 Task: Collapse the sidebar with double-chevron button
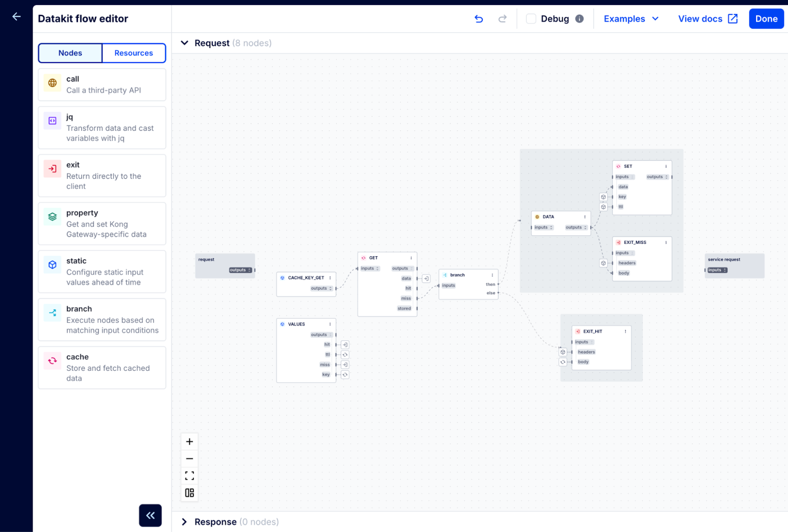pos(150,515)
